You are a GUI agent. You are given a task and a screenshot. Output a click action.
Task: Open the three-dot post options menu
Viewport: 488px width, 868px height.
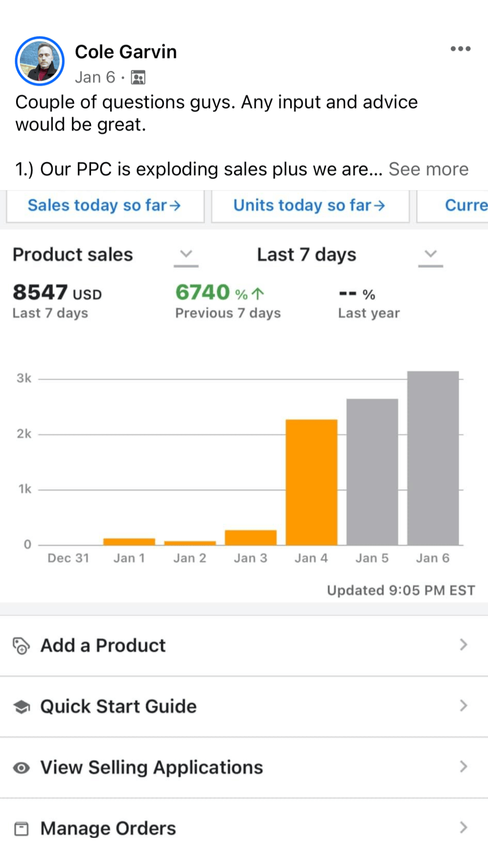click(460, 49)
